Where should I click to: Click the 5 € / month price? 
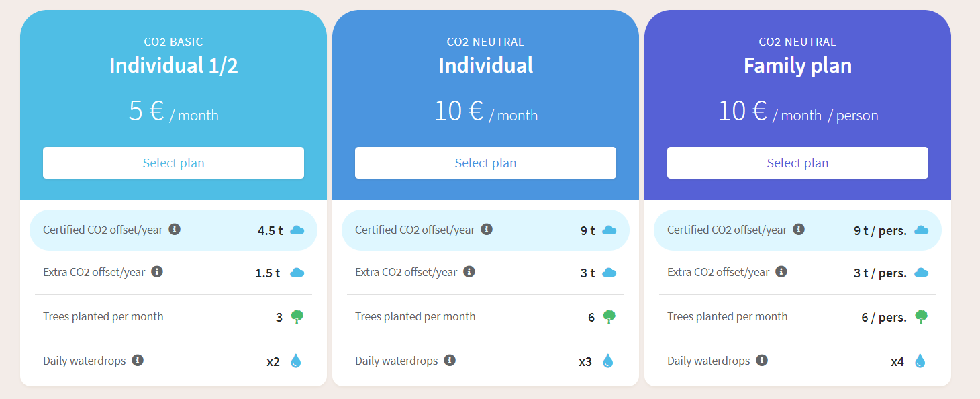coord(173,112)
